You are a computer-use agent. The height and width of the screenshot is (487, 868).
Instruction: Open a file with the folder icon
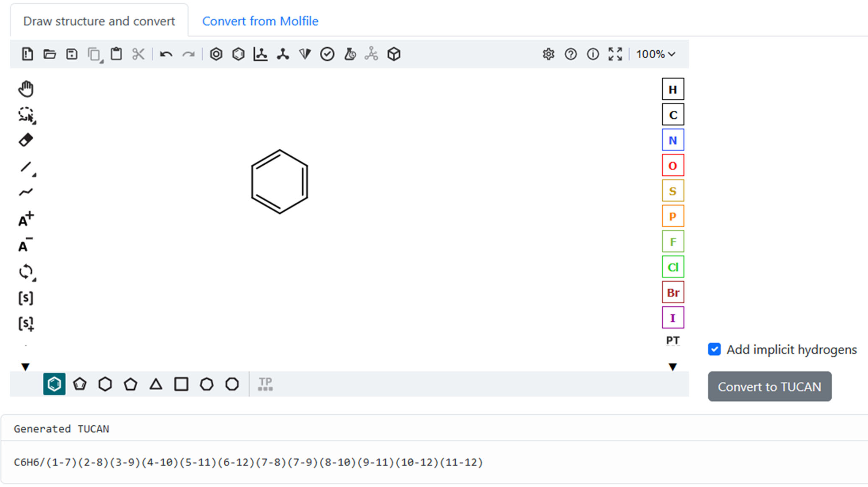pyautogui.click(x=50, y=54)
